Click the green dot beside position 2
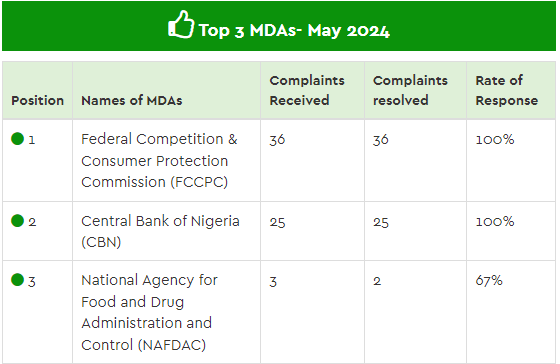Viewport: 560px width, 364px height. tap(18, 221)
